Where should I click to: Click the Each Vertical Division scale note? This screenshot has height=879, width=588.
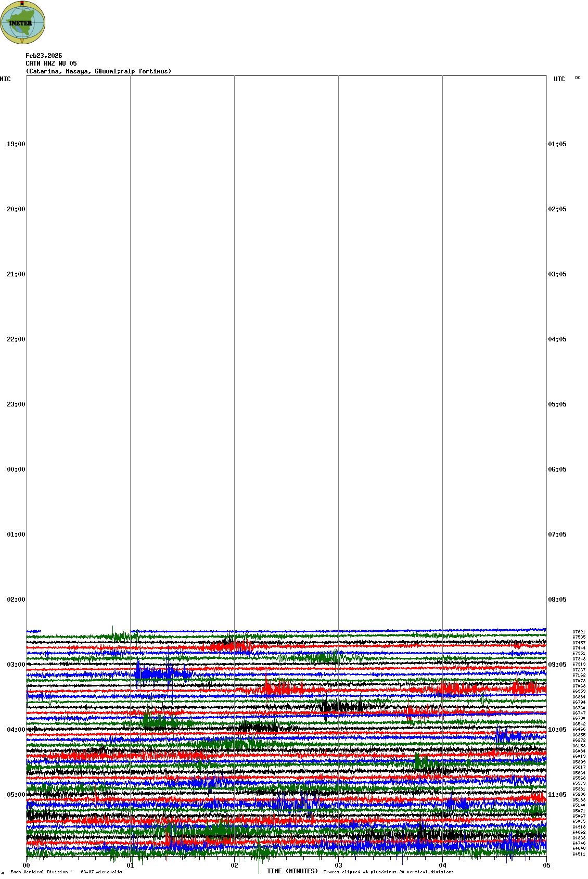coord(66,872)
